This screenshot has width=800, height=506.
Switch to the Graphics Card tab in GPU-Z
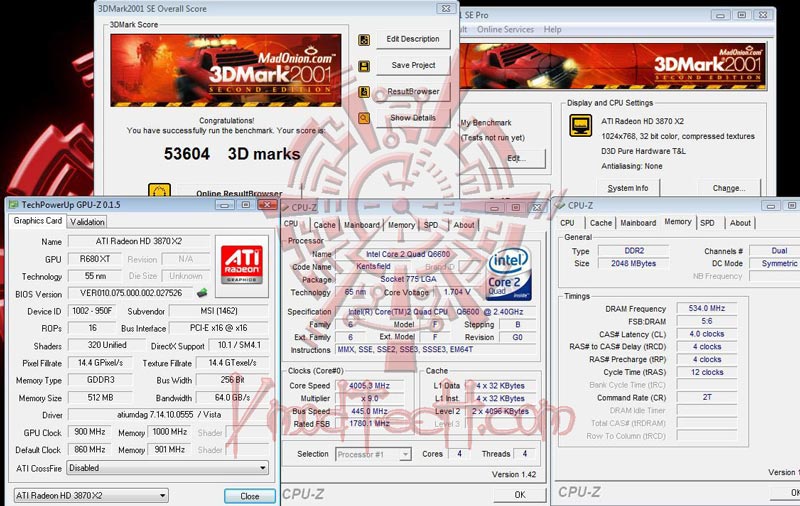37,221
